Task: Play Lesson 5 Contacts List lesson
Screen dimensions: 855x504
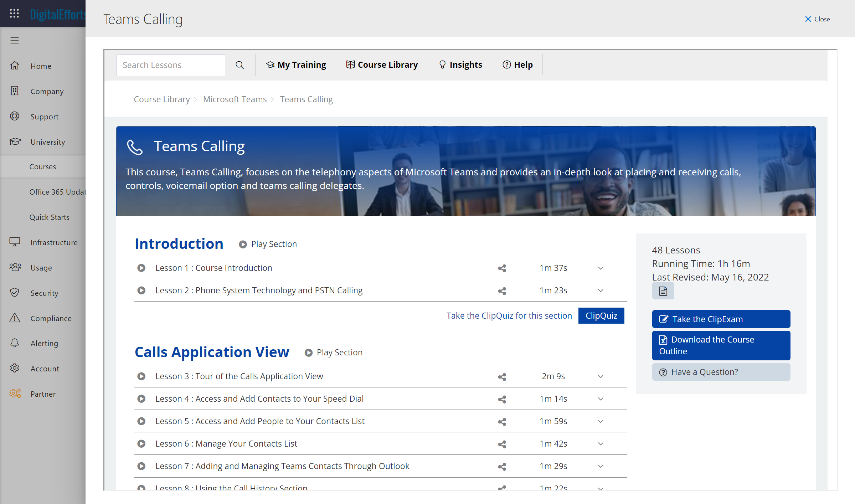Action: (x=141, y=421)
